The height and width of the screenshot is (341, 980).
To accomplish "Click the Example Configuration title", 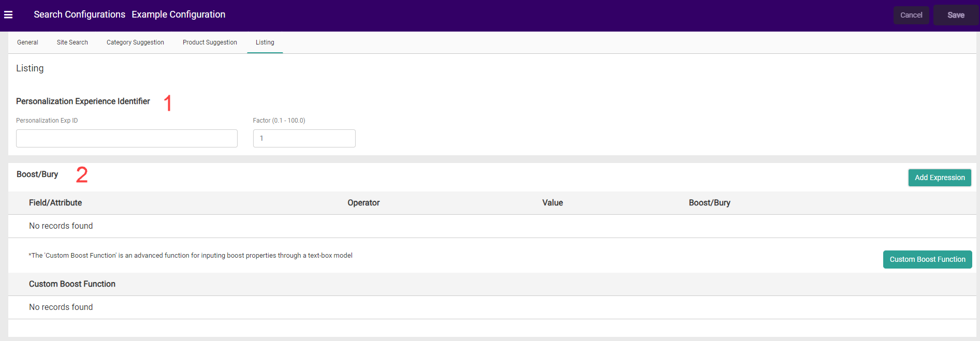I will click(x=179, y=14).
